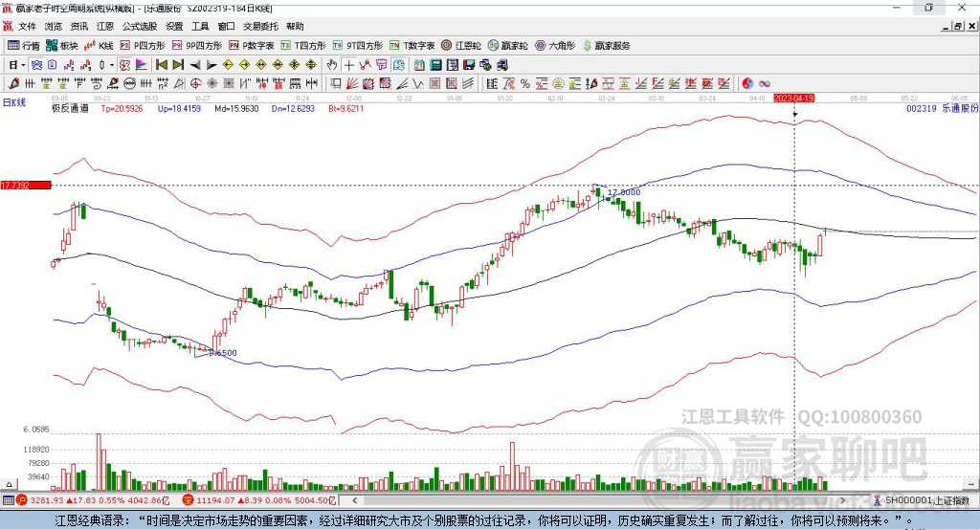Open the 9P四方形 tool
Viewport: 980px width, 530px height.
coord(197,46)
